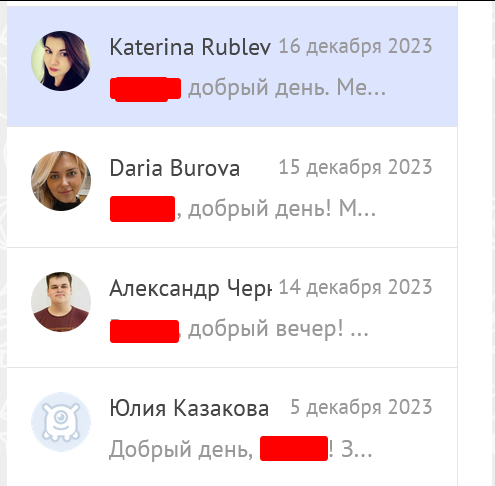
Task: Open message preview 'добрый день. Ме...'
Action: point(287,88)
